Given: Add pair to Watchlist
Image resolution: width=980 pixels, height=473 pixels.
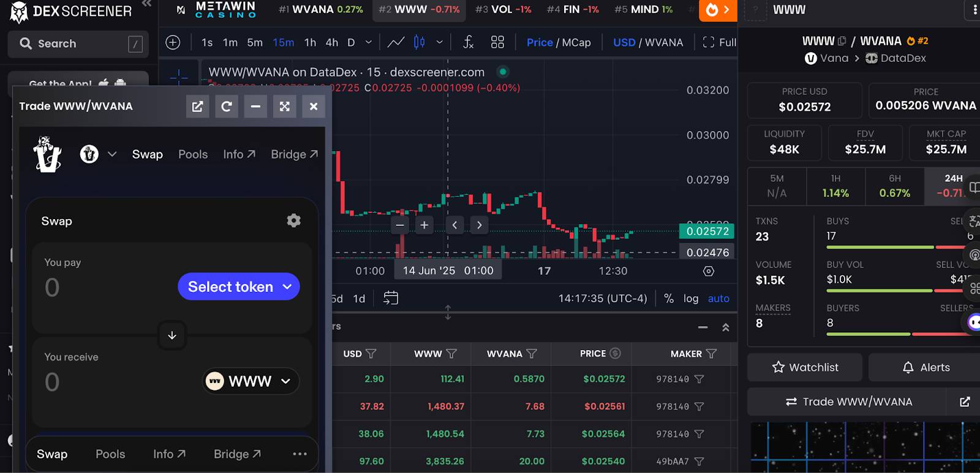Looking at the screenshot, I should [805, 367].
